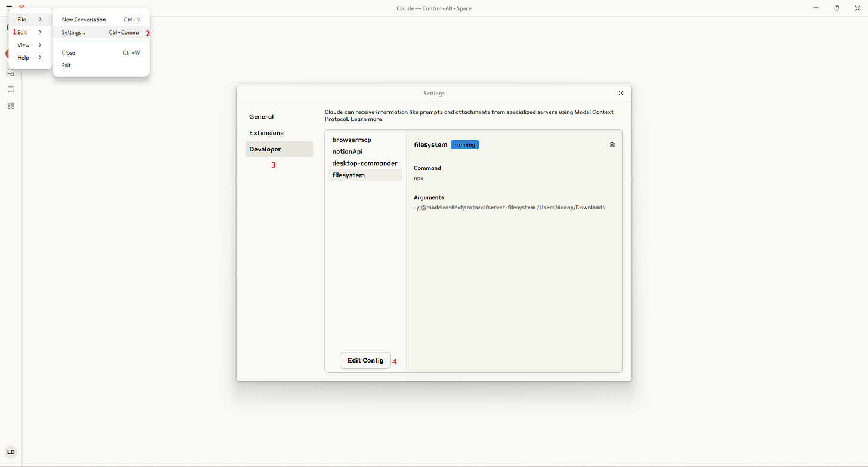The image size is (868, 467).
Task: Select the filesystem server entry
Action: [x=365, y=175]
